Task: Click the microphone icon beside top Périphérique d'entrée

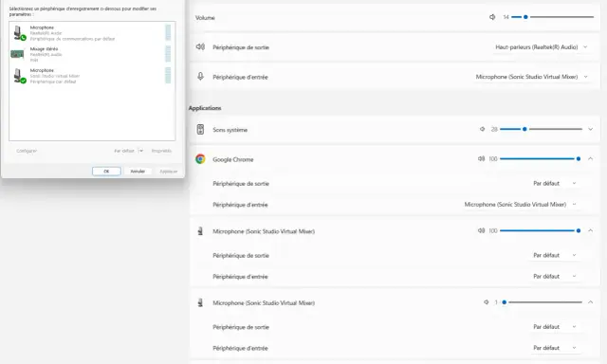Action: (x=200, y=76)
